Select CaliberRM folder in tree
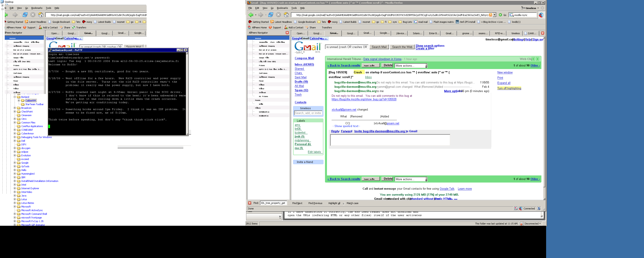Image resolution: width=644 pixels, height=258 pixels. 30,101
